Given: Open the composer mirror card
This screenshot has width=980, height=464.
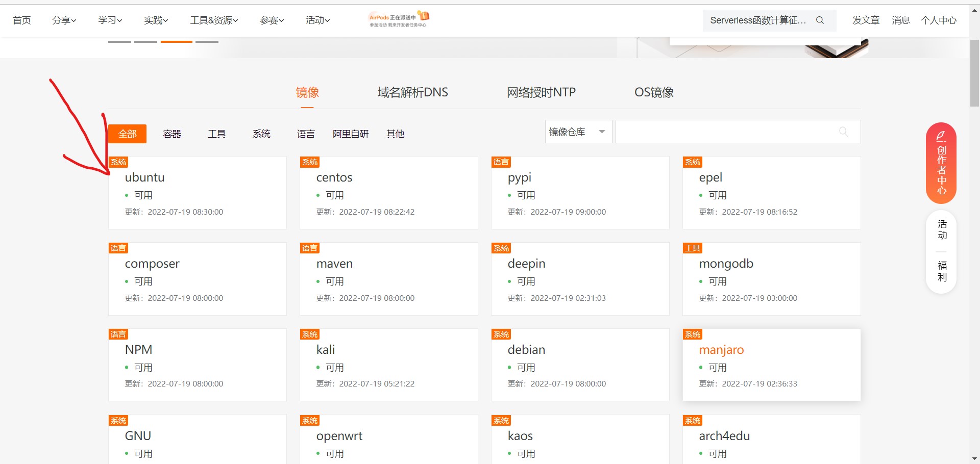Looking at the screenshot, I should (x=198, y=279).
